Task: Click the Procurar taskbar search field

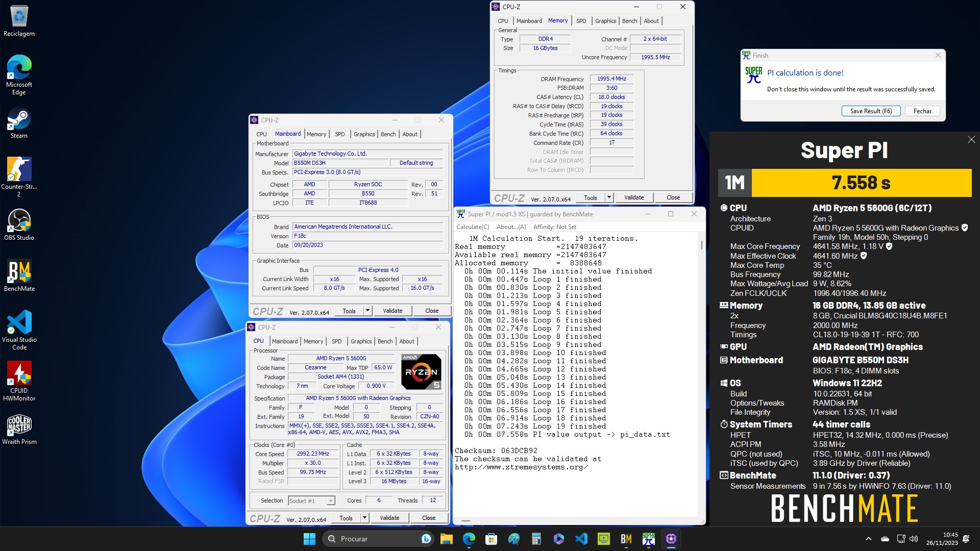Action: point(377,539)
